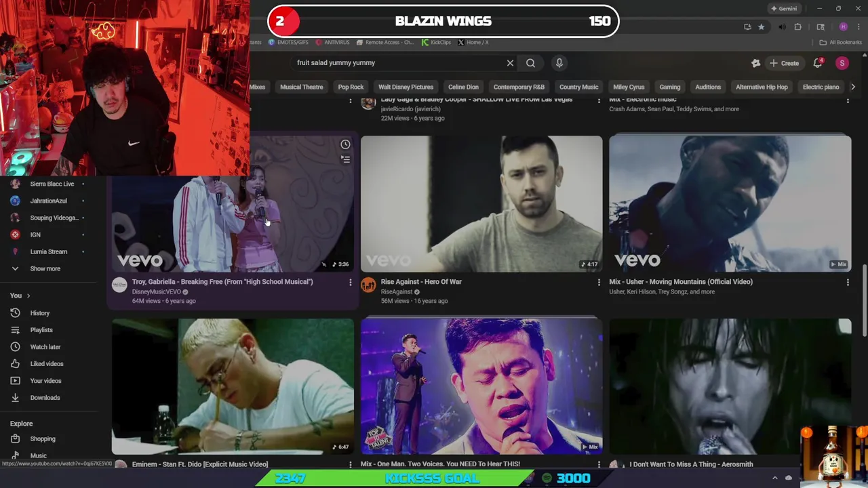Select Alternative Hip Hop chip
Image resolution: width=868 pixels, height=488 pixels.
(762, 87)
